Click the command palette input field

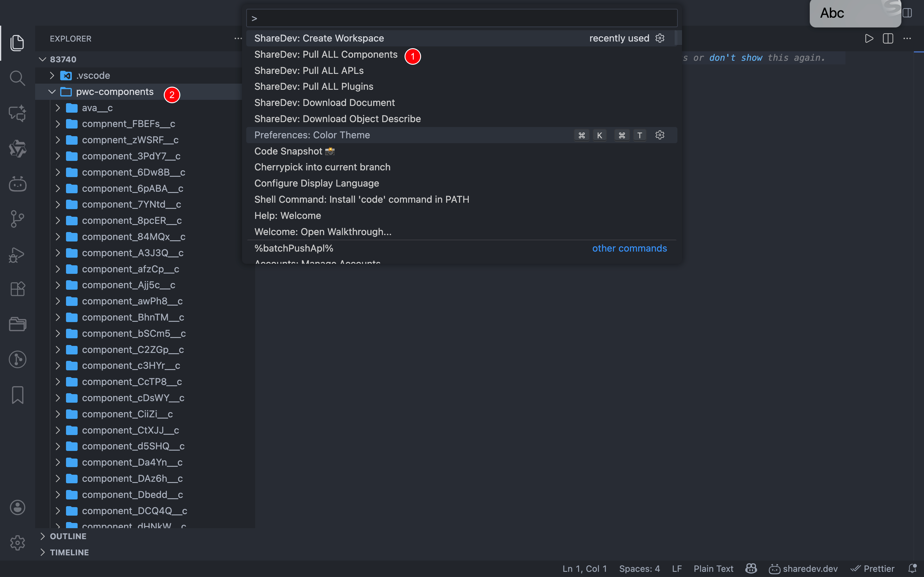(x=462, y=18)
